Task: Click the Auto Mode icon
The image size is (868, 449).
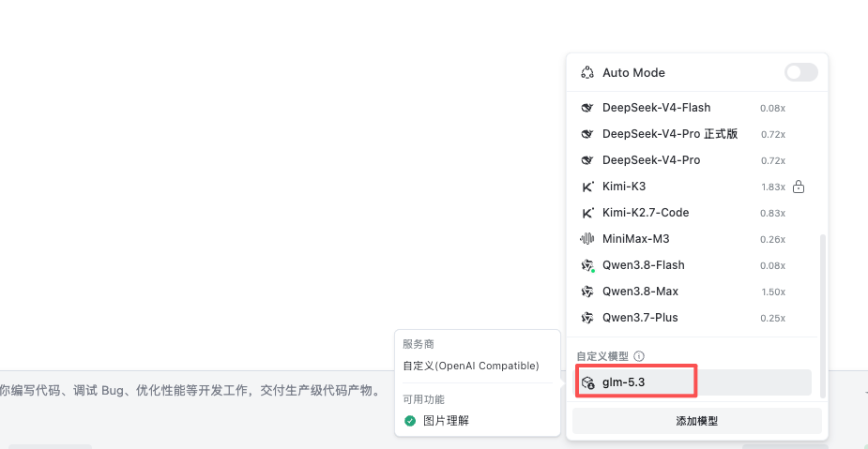Action: (x=586, y=72)
